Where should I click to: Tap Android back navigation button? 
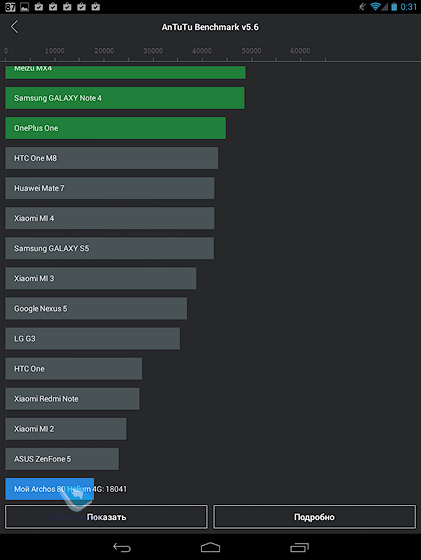[x=122, y=547]
